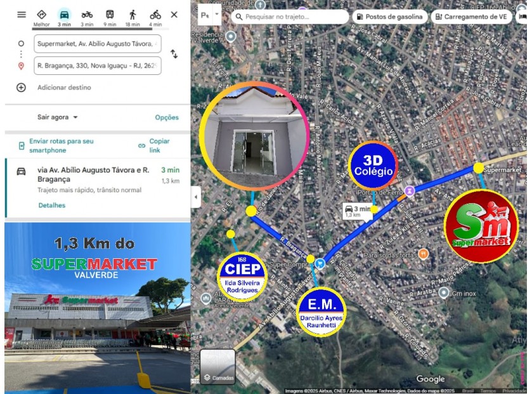Filter by 'Carregamento de VE'
Image resolution: width=532 pixels, height=394 pixels.
tap(471, 16)
